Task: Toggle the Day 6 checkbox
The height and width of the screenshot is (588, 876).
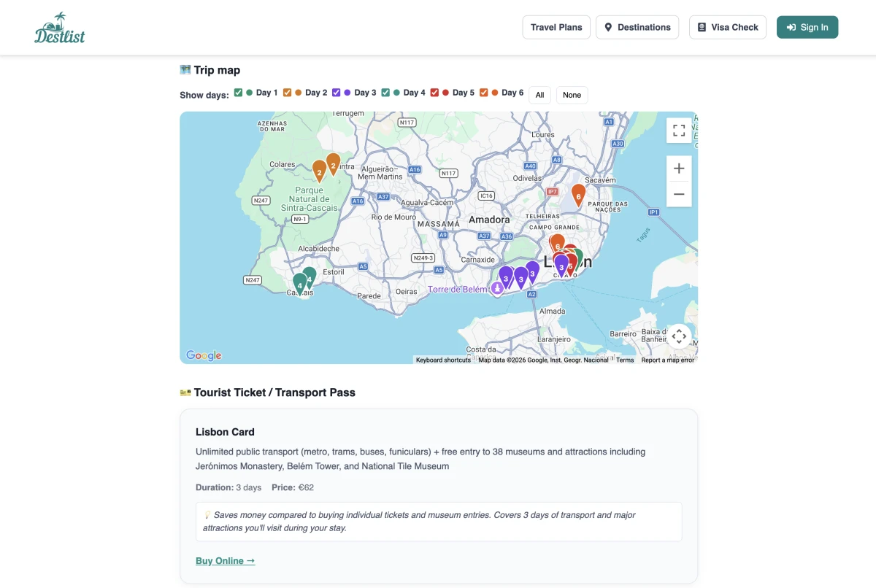Action: click(x=483, y=93)
